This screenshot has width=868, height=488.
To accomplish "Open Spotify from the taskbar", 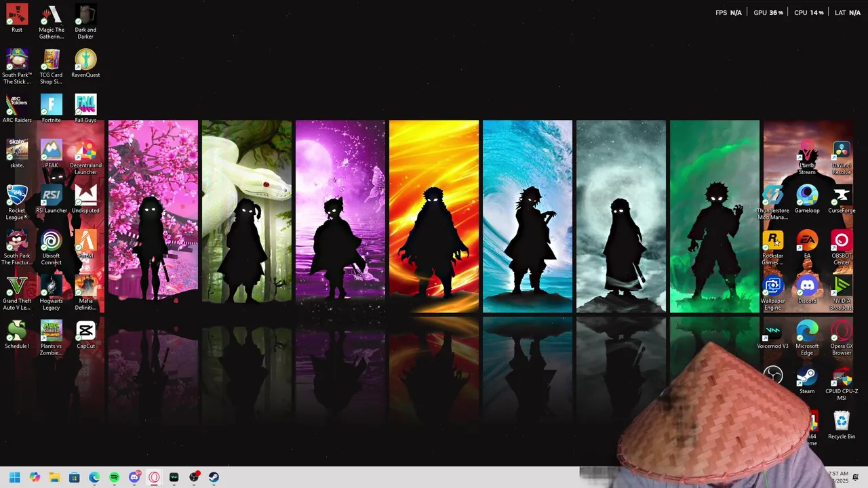I will click(x=114, y=477).
